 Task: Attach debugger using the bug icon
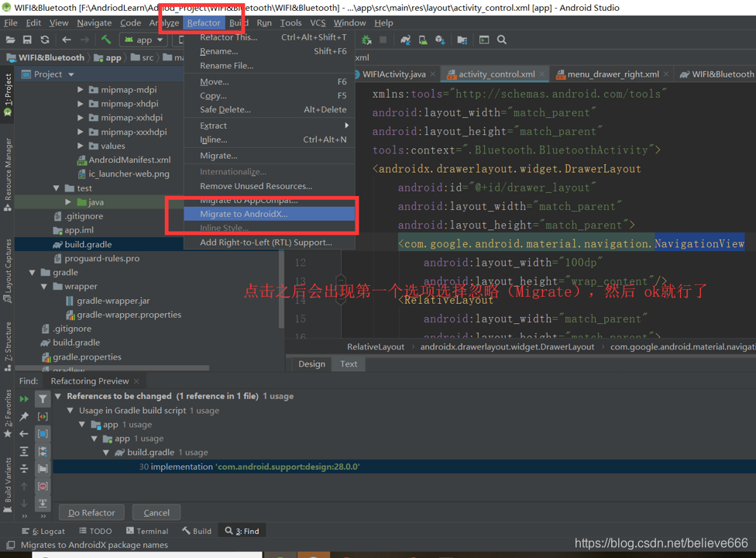click(x=366, y=40)
